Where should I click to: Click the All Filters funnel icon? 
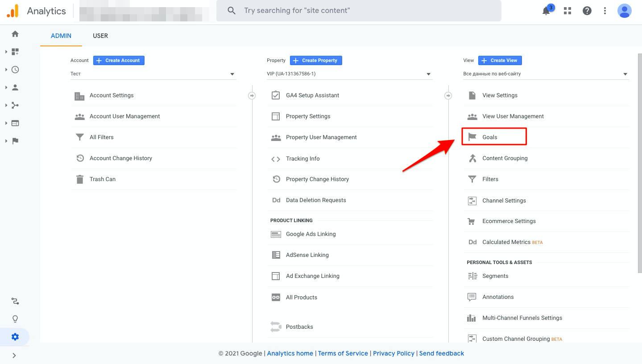coord(79,137)
